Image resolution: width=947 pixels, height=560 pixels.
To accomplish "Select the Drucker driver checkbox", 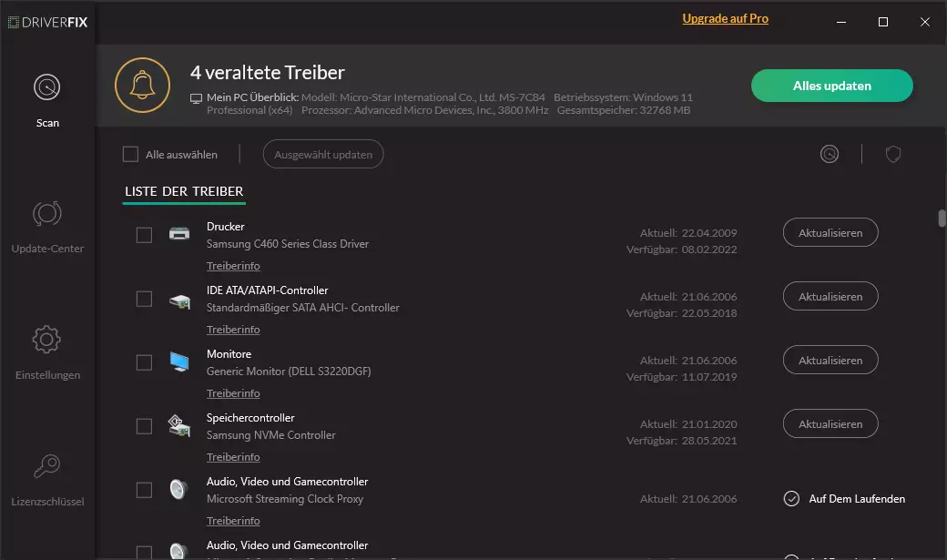I will [144, 235].
